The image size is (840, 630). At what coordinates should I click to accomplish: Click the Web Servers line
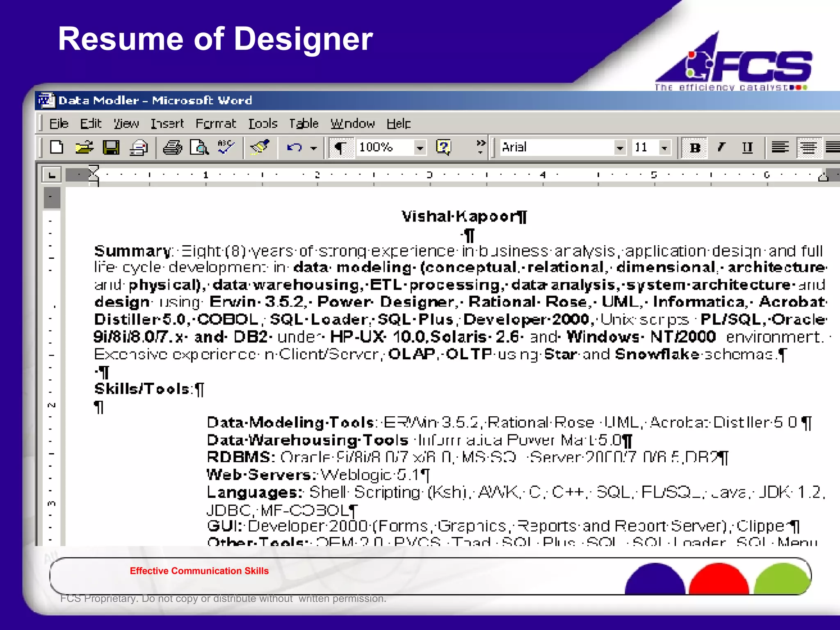click(x=318, y=475)
